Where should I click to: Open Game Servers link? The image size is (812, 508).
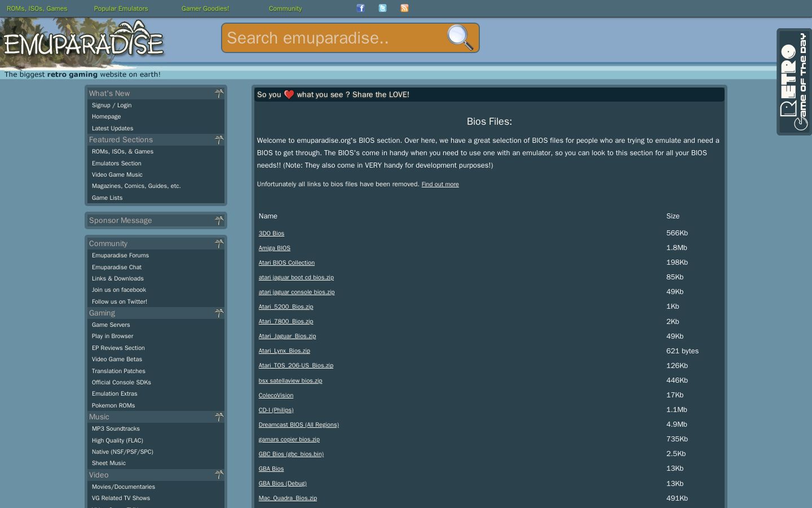pos(111,325)
